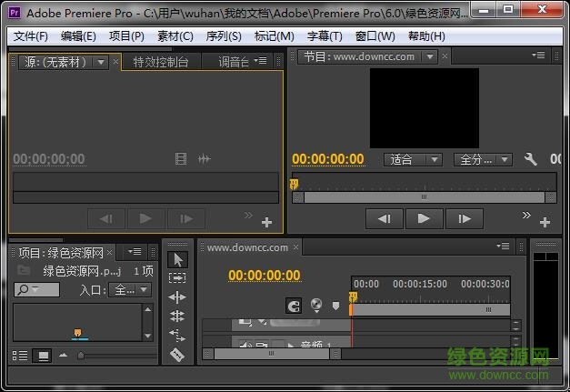The height and width of the screenshot is (392, 570).
Task: Select the Track Select tool
Action: (177, 277)
